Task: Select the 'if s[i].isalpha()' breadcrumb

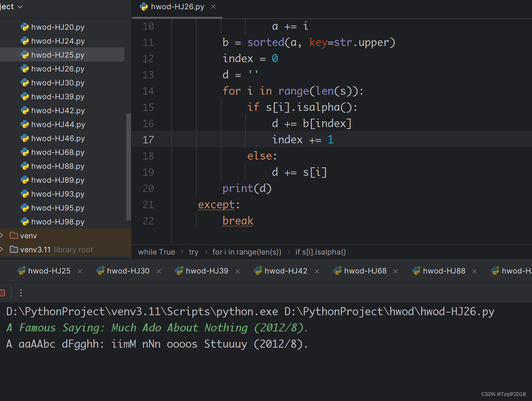Action: pyautogui.click(x=321, y=252)
